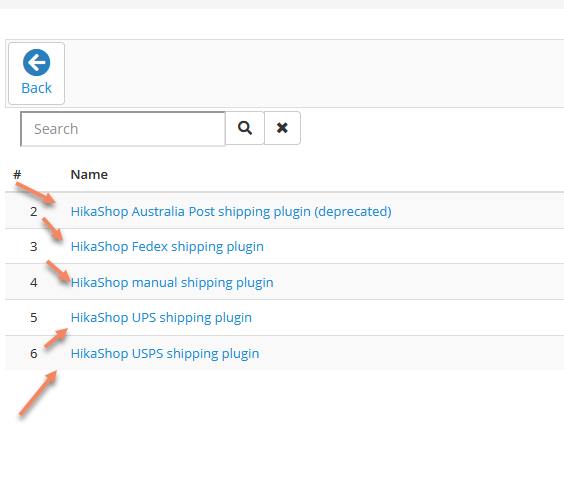This screenshot has width=564, height=492.
Task: Click row number 3 in the list
Action: (33, 247)
